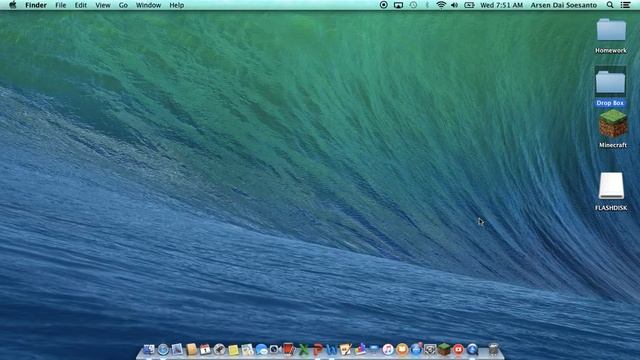Click the screen recording indicator icon
Screen dimensions: 640x360
[x=384, y=5]
